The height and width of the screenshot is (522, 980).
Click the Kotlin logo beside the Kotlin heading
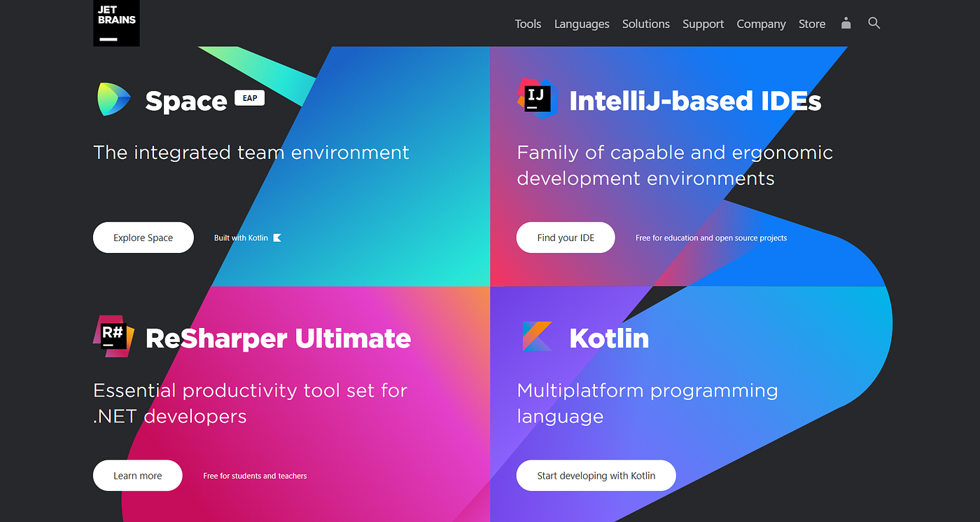tap(537, 337)
